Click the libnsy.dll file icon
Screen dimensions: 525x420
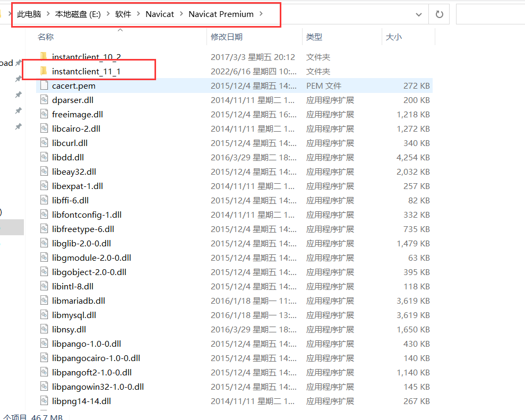(44, 329)
